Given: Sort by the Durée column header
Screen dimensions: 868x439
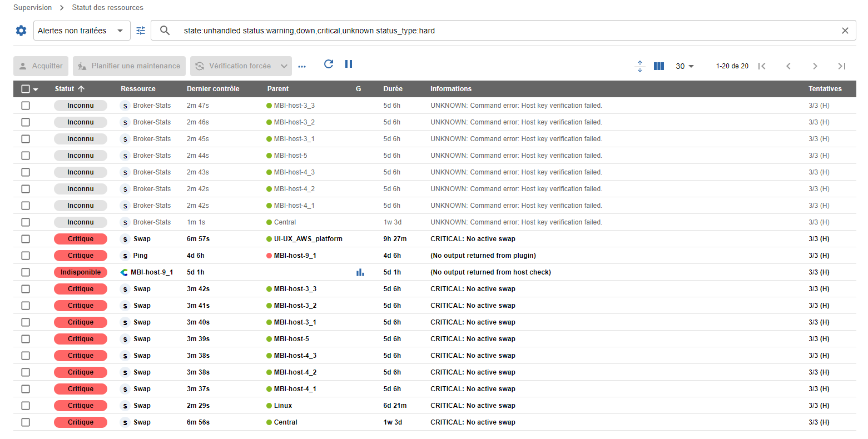Looking at the screenshot, I should point(393,89).
